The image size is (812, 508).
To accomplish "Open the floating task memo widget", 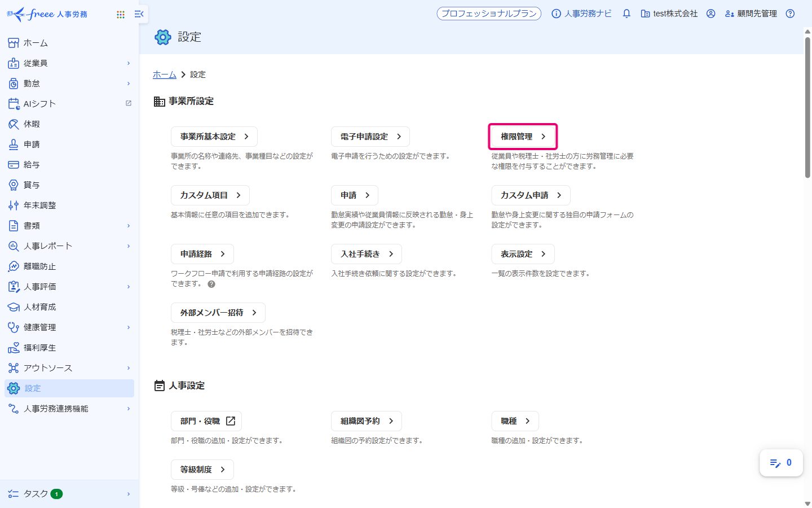I will point(781,463).
